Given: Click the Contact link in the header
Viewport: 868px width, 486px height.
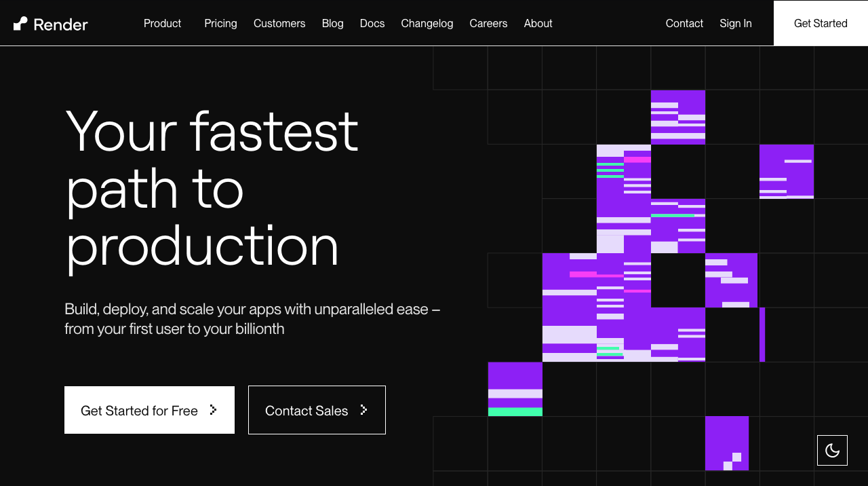Looking at the screenshot, I should tap(684, 23).
